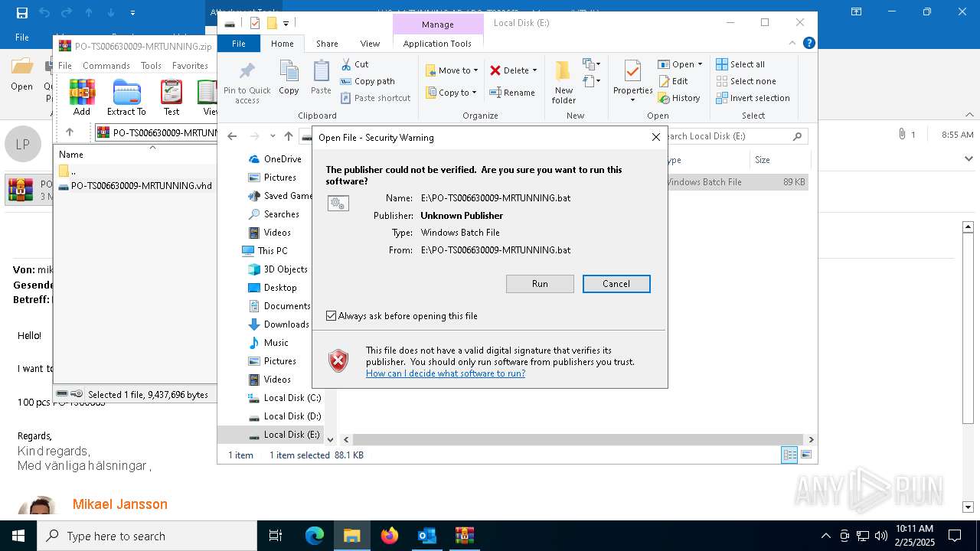Click the Windows Start button
The height and width of the screenshot is (551, 980).
(x=18, y=536)
